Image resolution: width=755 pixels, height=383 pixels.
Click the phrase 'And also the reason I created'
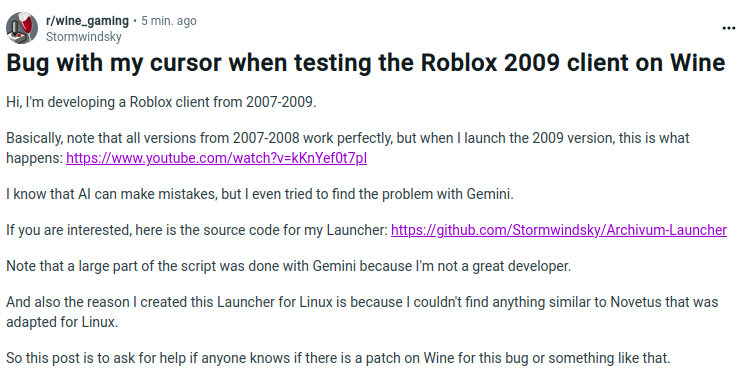point(110,303)
